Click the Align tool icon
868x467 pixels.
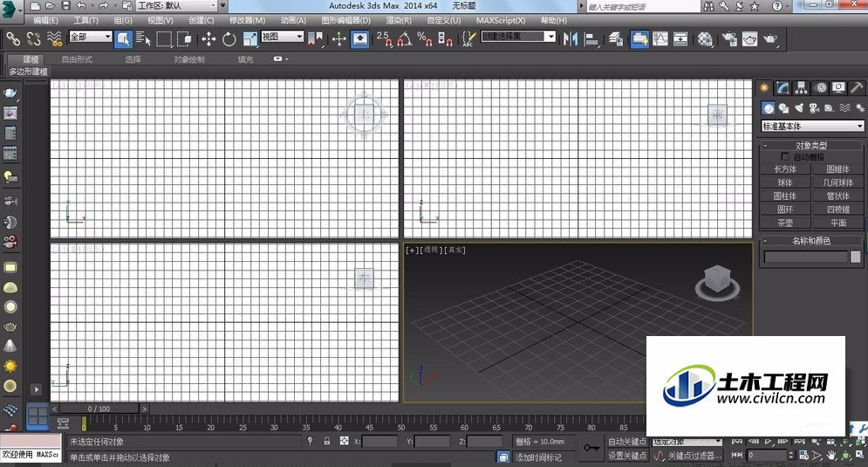(x=592, y=38)
